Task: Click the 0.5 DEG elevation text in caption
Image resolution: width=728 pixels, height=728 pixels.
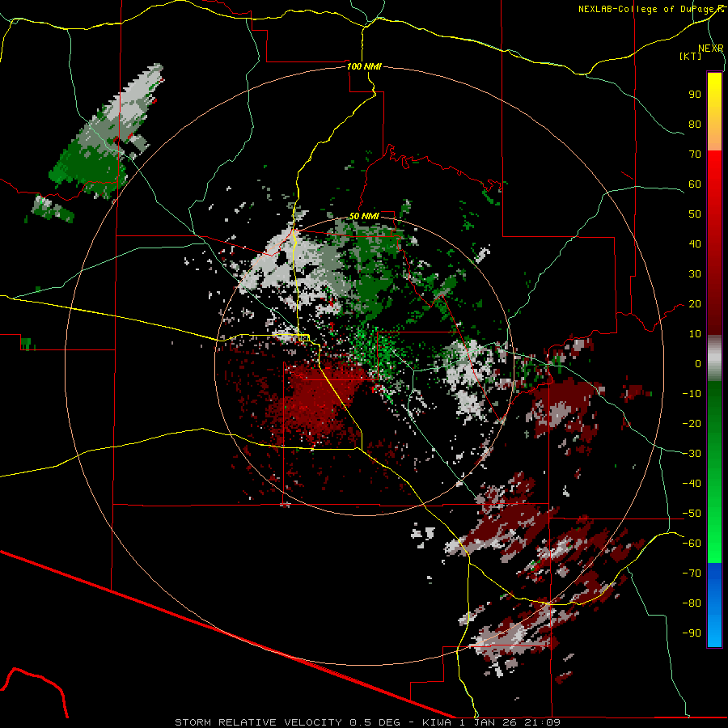Action: coord(376,722)
